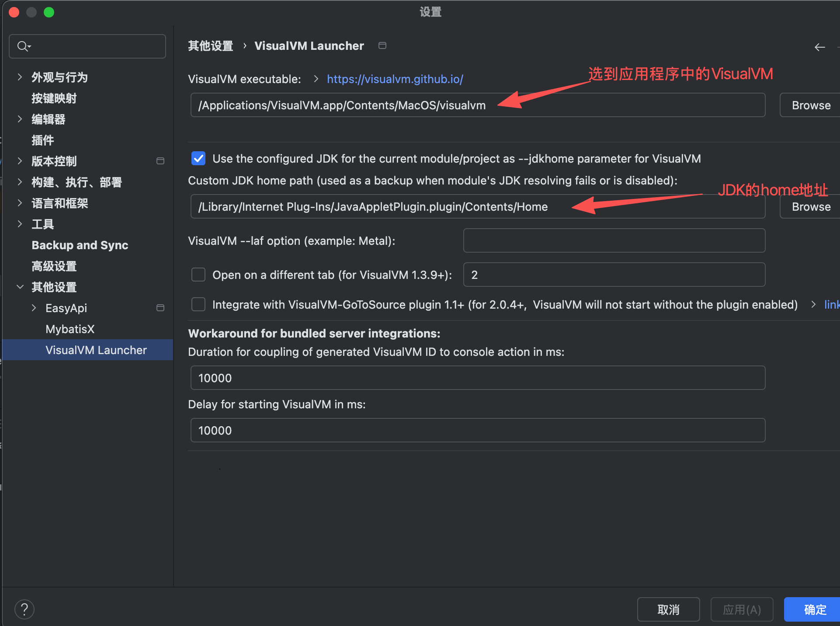
Task: Enable Open on a different tab checkbox
Action: coord(198,275)
